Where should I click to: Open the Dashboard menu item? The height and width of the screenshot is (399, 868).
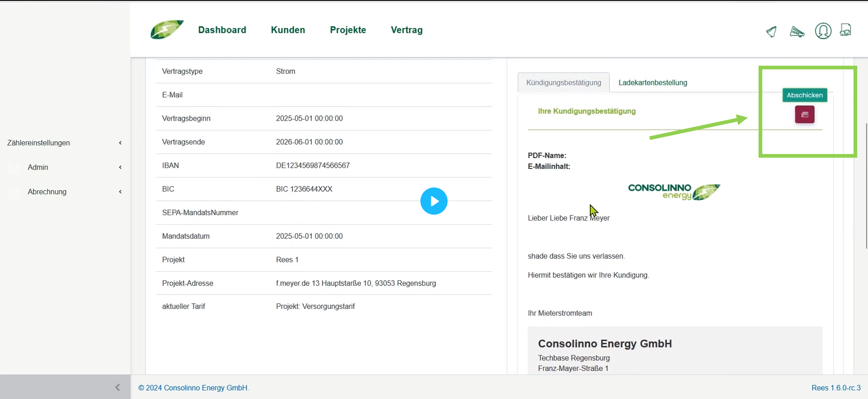222,30
